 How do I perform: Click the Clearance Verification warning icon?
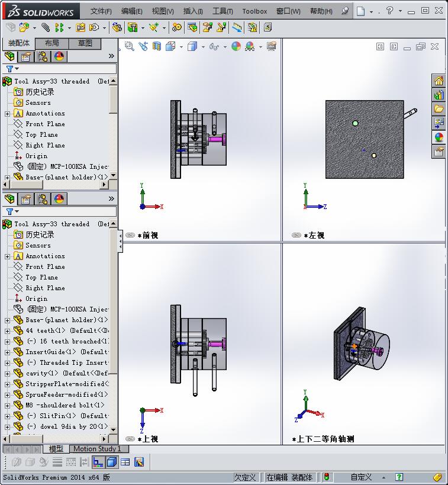[x=253, y=28]
